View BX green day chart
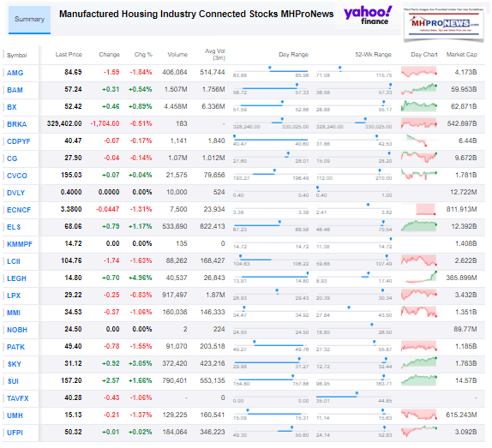 coord(419,106)
